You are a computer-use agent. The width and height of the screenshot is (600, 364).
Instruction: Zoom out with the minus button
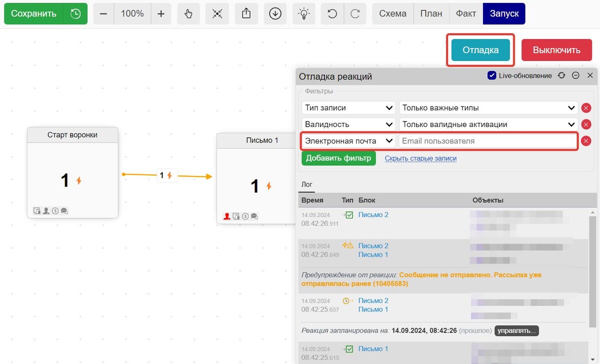(x=103, y=14)
